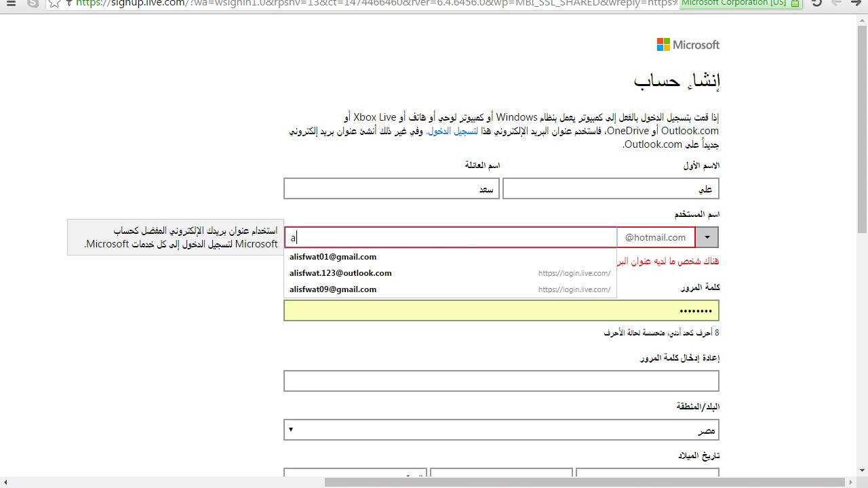Viewport: 868px width, 488px height.
Task: Click the label كلمة المرور above yellow field
Action: [701, 287]
